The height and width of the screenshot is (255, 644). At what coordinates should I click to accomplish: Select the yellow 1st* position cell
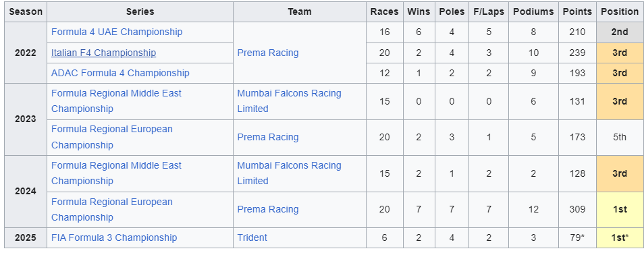pos(620,237)
